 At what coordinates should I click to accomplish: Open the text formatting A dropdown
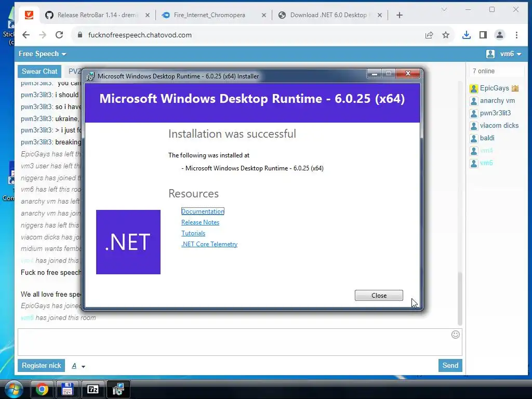[x=78, y=366]
